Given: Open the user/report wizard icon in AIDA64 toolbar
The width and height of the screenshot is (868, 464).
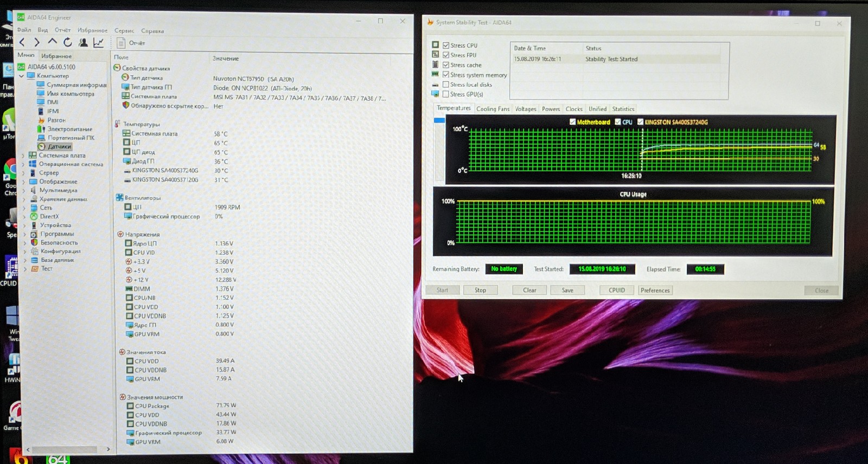Looking at the screenshot, I should 83,42.
